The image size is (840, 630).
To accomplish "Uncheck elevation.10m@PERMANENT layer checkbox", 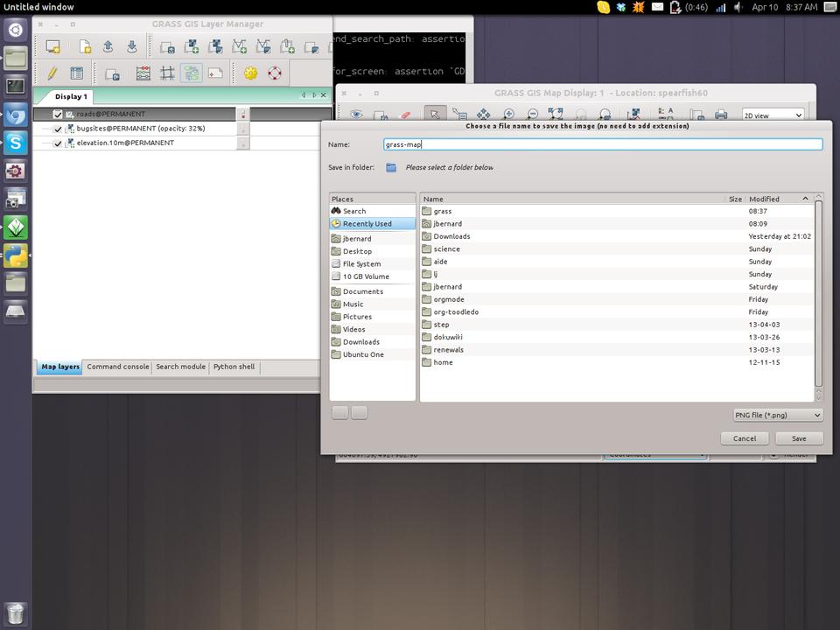I will click(x=58, y=143).
